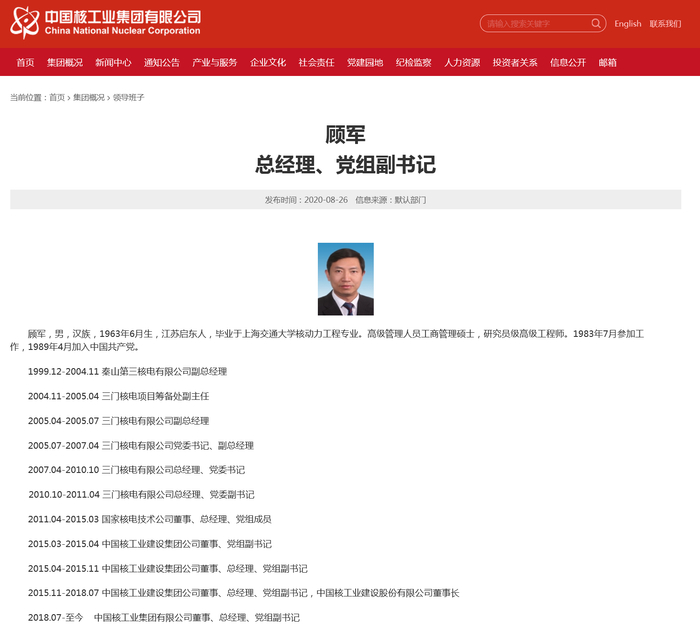Click the 2005.07-2007.04 career entry
Image resolution: width=700 pixels, height=637 pixels.
141,445
